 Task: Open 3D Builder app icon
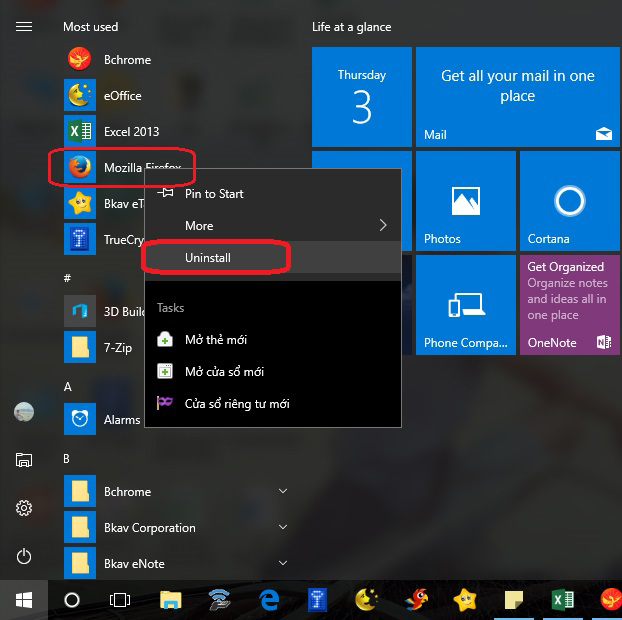pyautogui.click(x=80, y=311)
